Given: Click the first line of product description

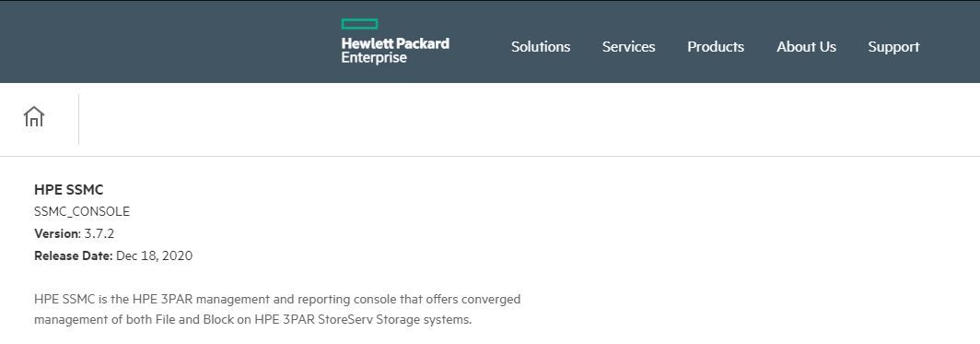Looking at the screenshot, I should click(x=277, y=299).
